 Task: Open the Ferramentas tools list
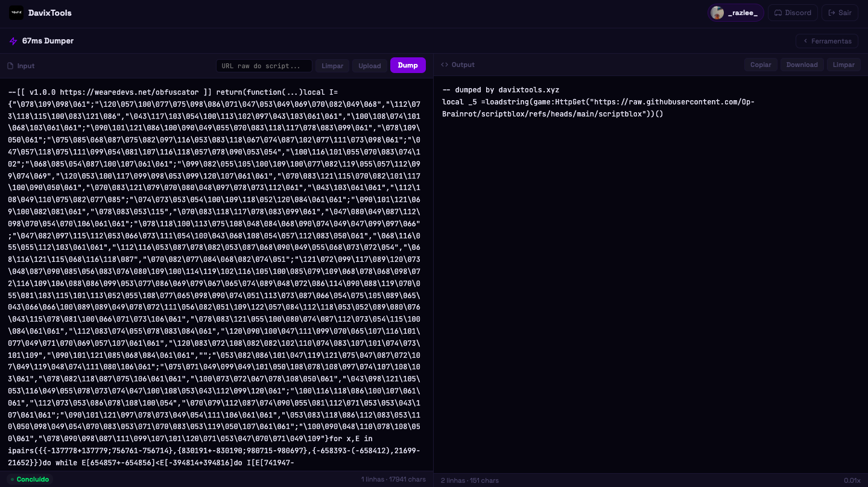point(827,41)
